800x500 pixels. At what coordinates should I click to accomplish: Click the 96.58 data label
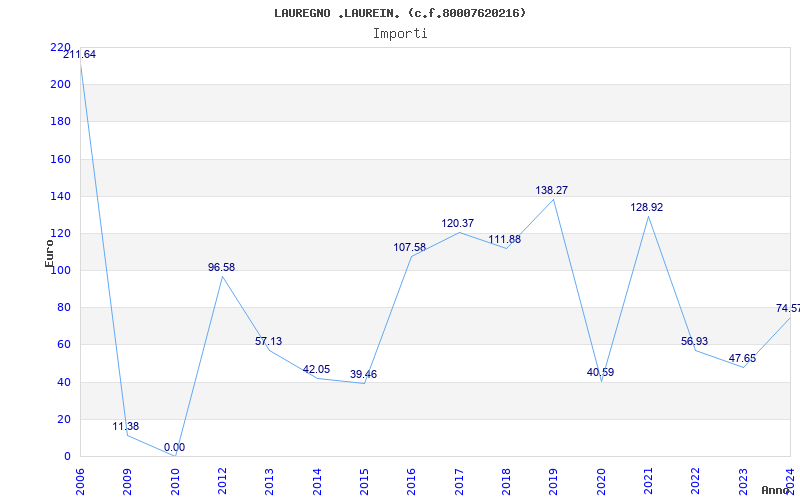pyautogui.click(x=221, y=267)
